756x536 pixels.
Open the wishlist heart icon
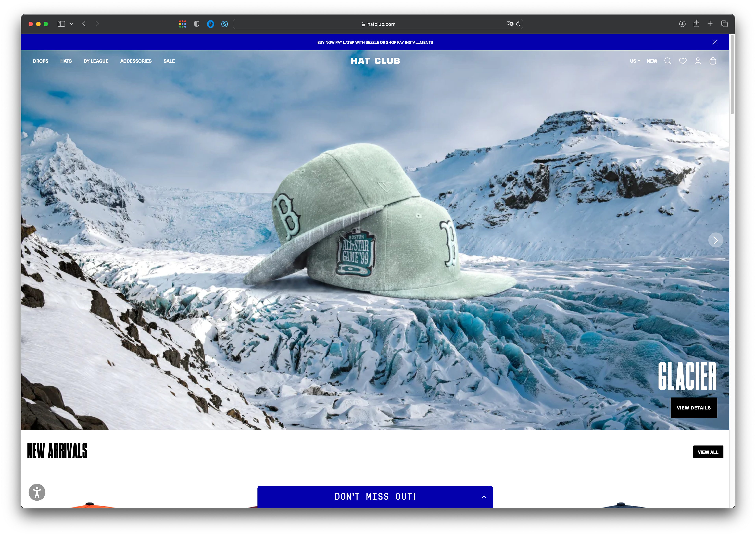pos(683,61)
